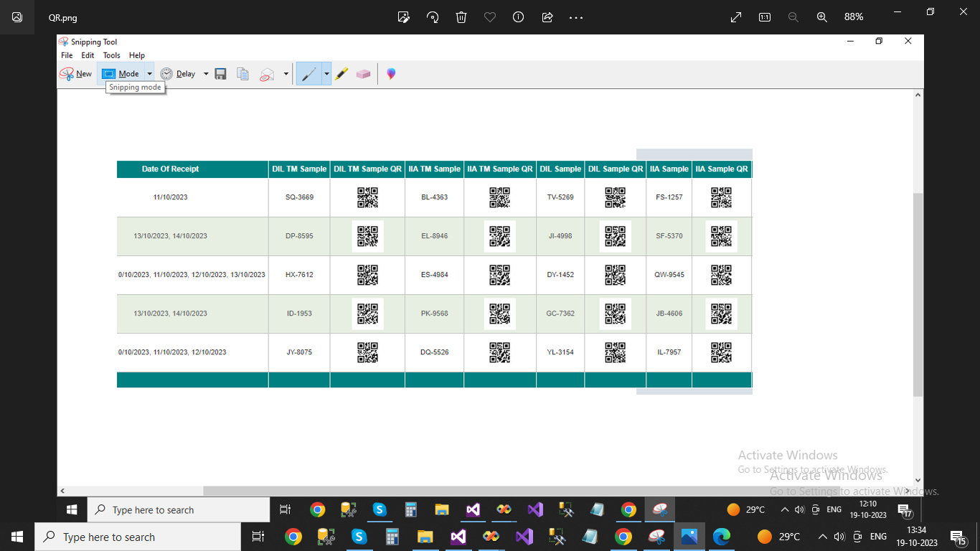Click Start button in taskbar showing 13:34
Viewport: 980px width, 551px height.
coord(17,537)
